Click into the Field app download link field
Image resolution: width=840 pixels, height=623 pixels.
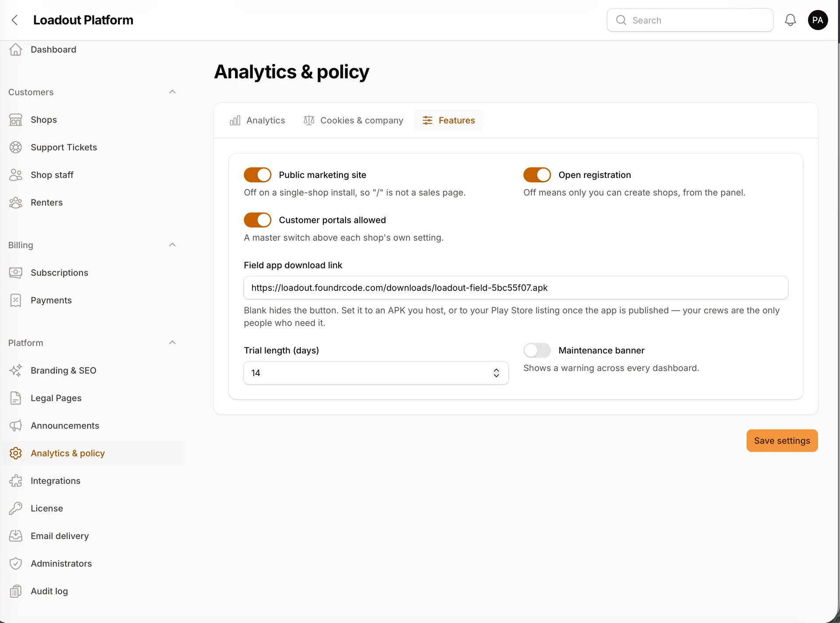click(x=516, y=288)
